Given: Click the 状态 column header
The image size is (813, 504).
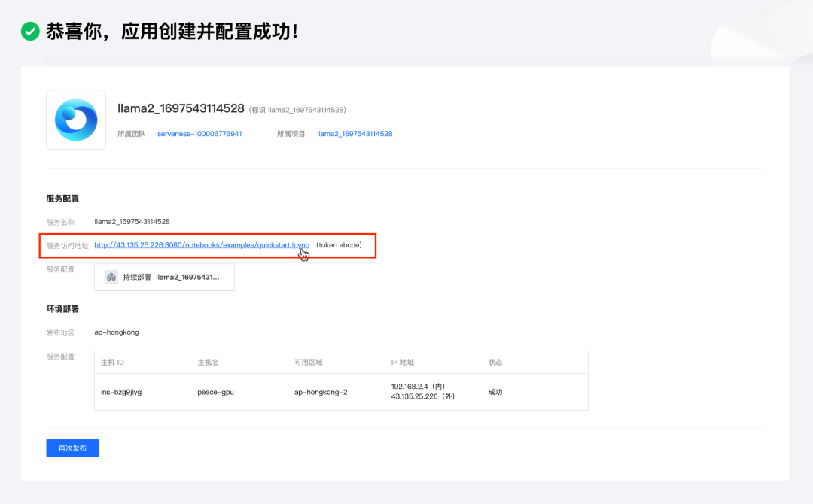Looking at the screenshot, I should tap(495, 362).
